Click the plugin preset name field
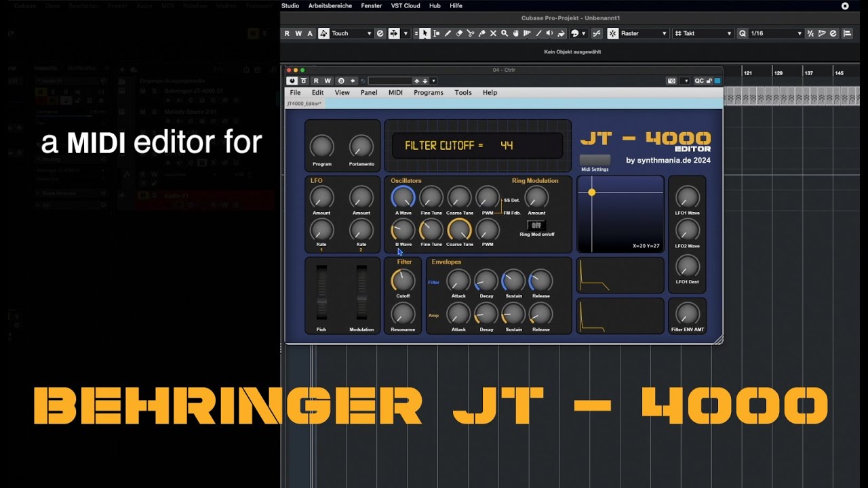 pos(390,81)
